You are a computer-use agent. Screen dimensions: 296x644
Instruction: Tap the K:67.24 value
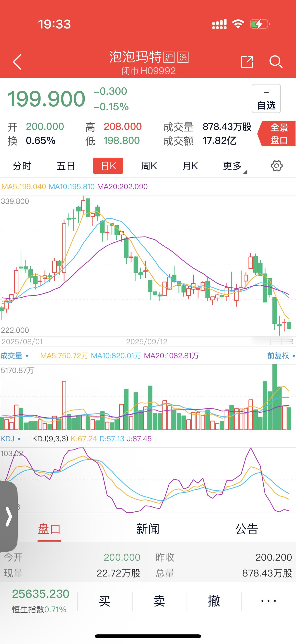click(x=84, y=439)
